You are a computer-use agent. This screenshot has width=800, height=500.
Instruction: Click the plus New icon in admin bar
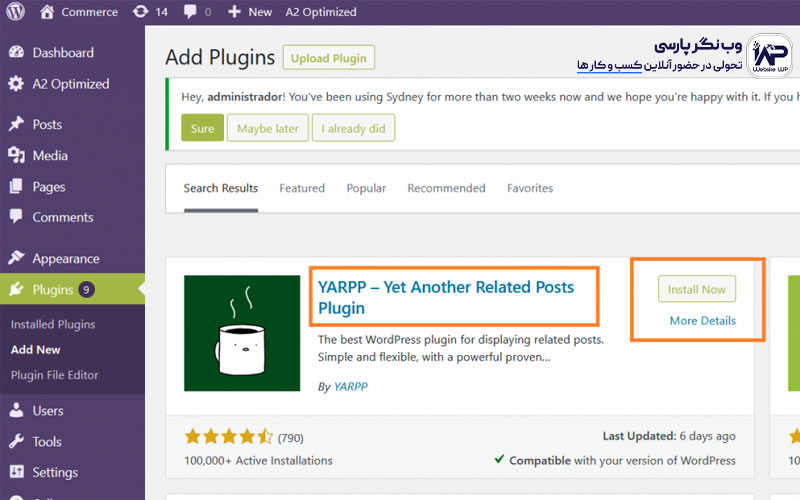pos(234,12)
